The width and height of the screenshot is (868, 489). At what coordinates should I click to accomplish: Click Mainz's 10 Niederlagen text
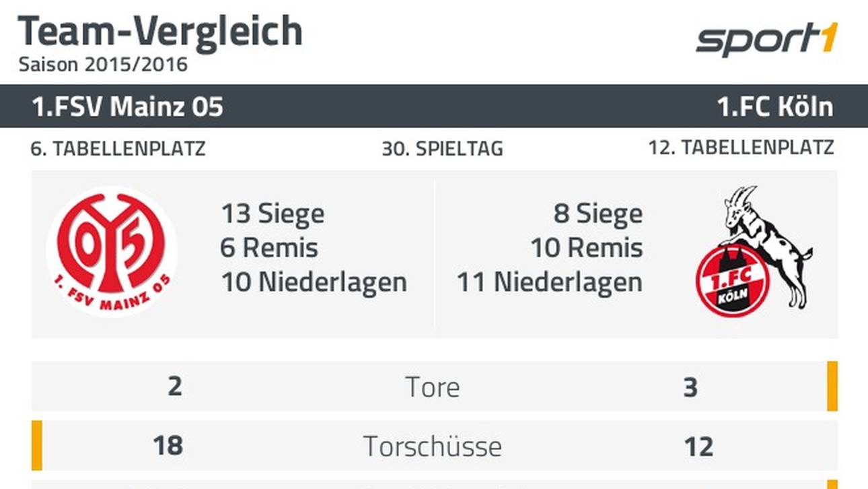[x=314, y=282]
